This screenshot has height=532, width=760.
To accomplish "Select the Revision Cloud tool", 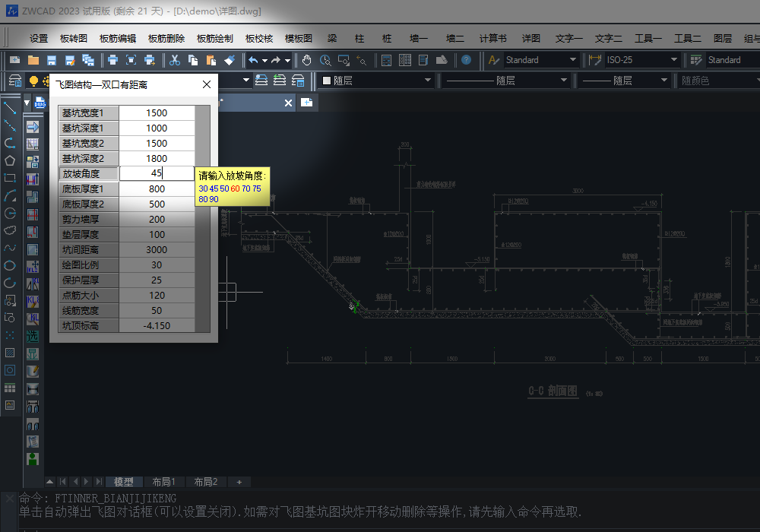I will tap(10, 230).
